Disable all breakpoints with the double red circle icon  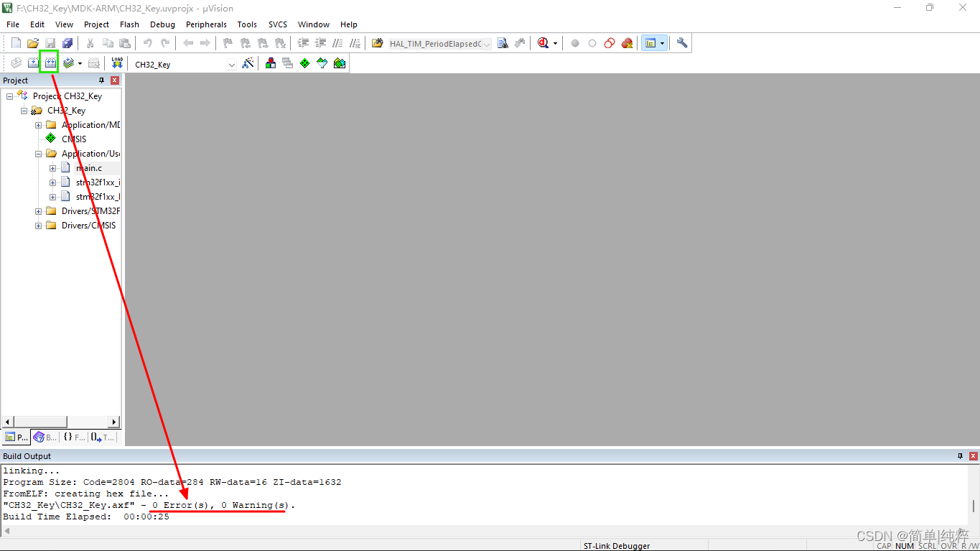[x=610, y=43]
